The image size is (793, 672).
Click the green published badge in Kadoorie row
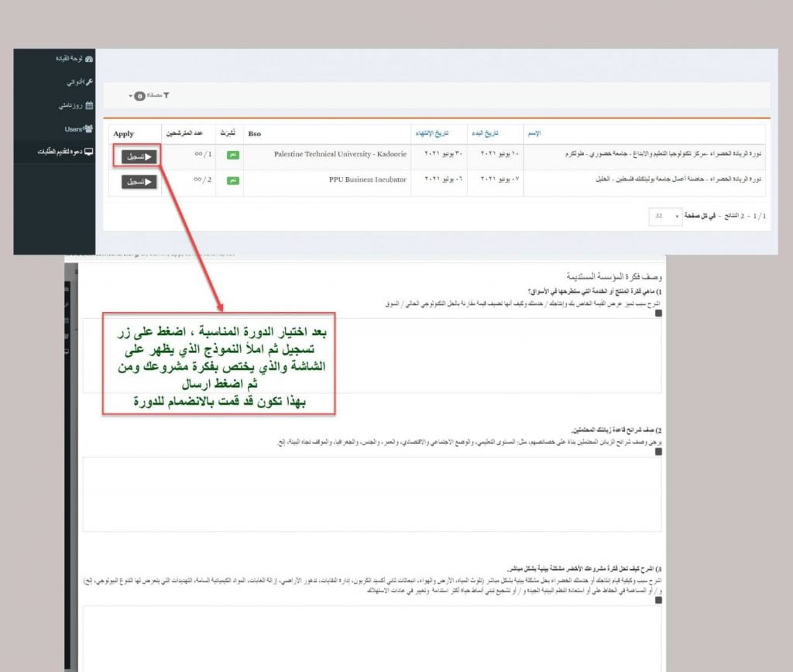[233, 155]
